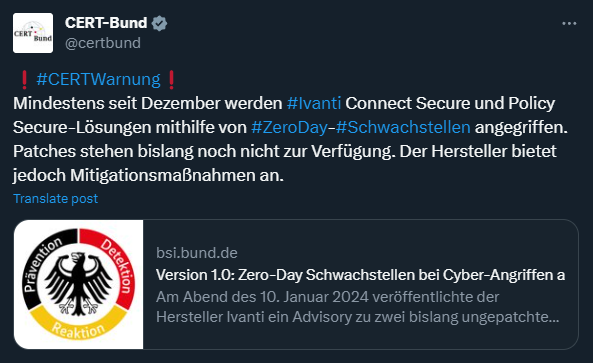Open the CERT-Bund display name

[106, 23]
